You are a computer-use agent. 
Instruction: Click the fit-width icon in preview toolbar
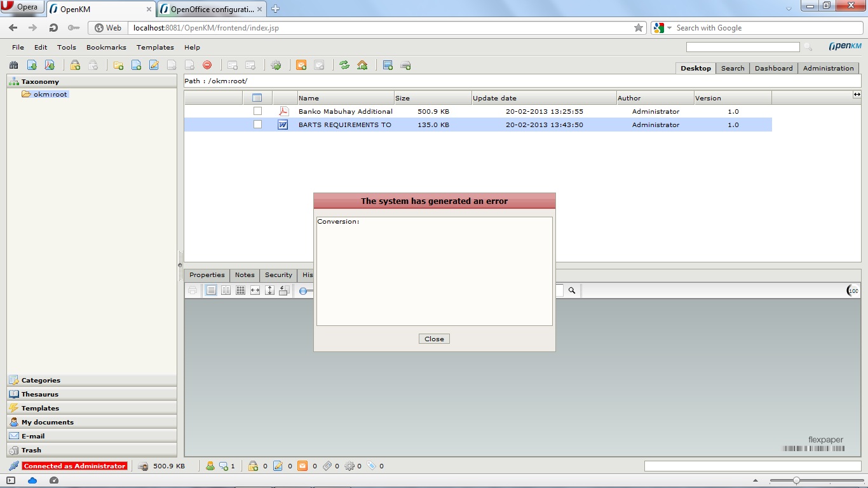255,290
